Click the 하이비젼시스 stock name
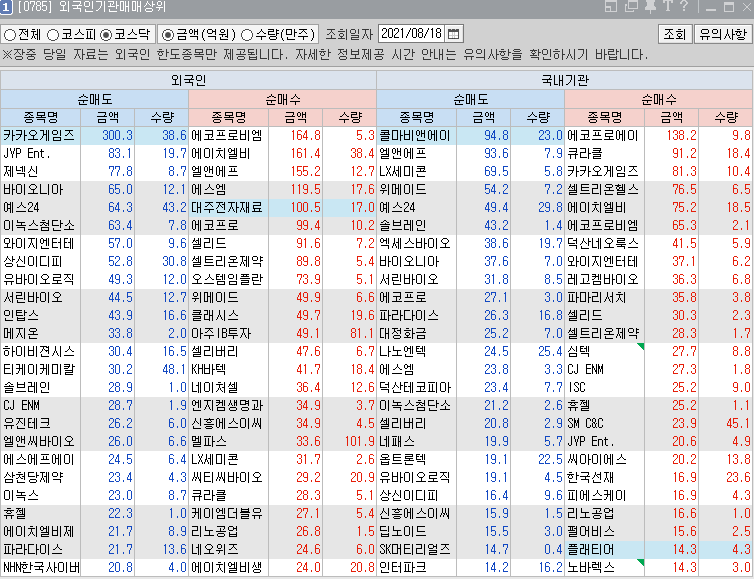754x579 pixels. [39, 352]
